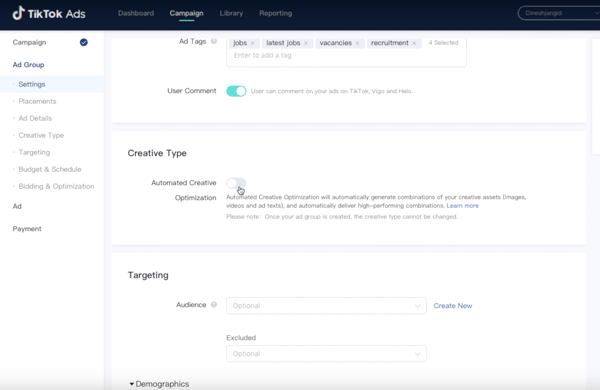Collapse the Demographics section

pos(159,384)
